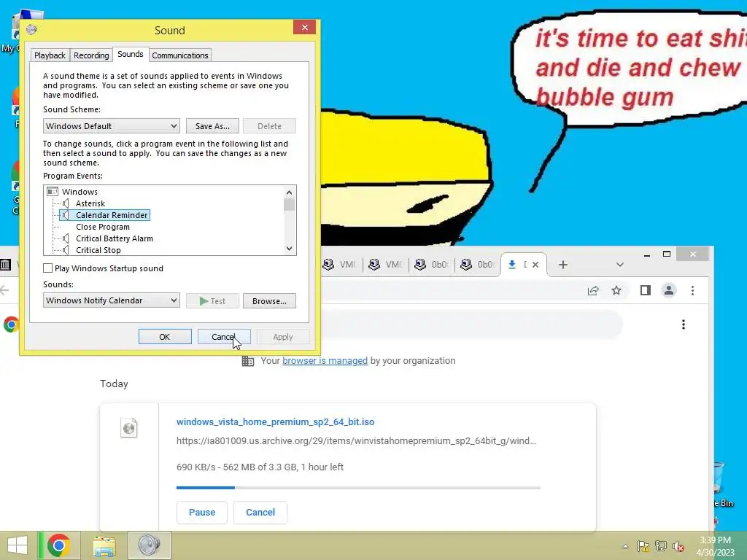Switch to the first 0b0 Chrome tab
This screenshot has width=747, height=560.
point(432,264)
